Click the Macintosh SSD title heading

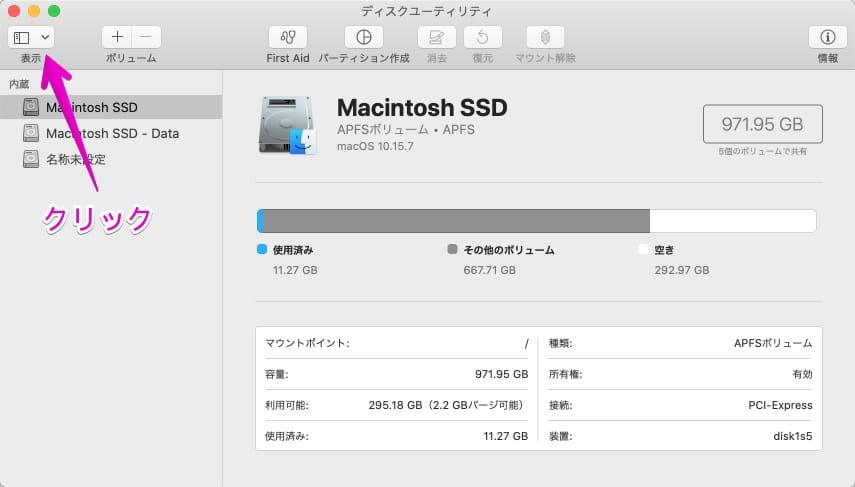pyautogui.click(x=422, y=107)
